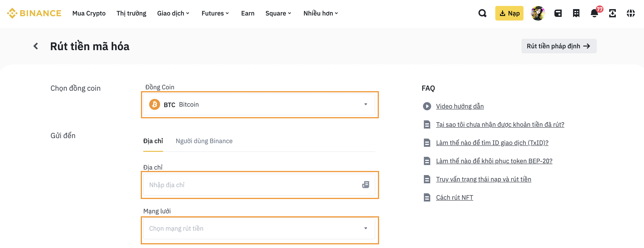This screenshot has height=248, width=644.
Task: Go back using the left arrow
Action: [36, 46]
